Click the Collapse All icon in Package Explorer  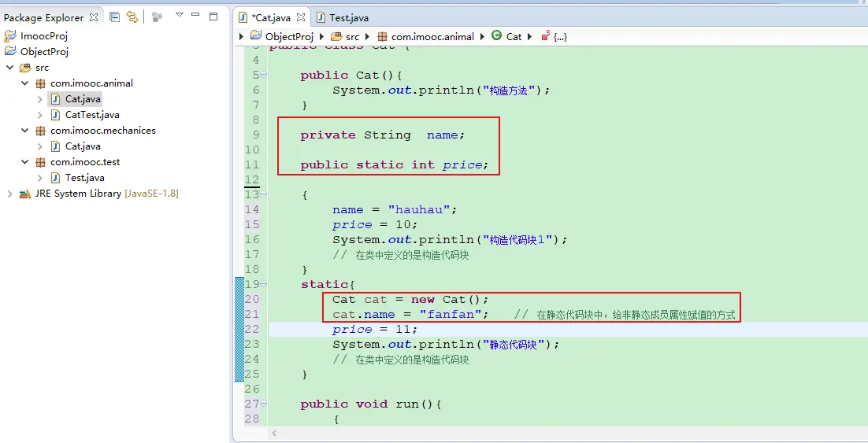click(115, 17)
